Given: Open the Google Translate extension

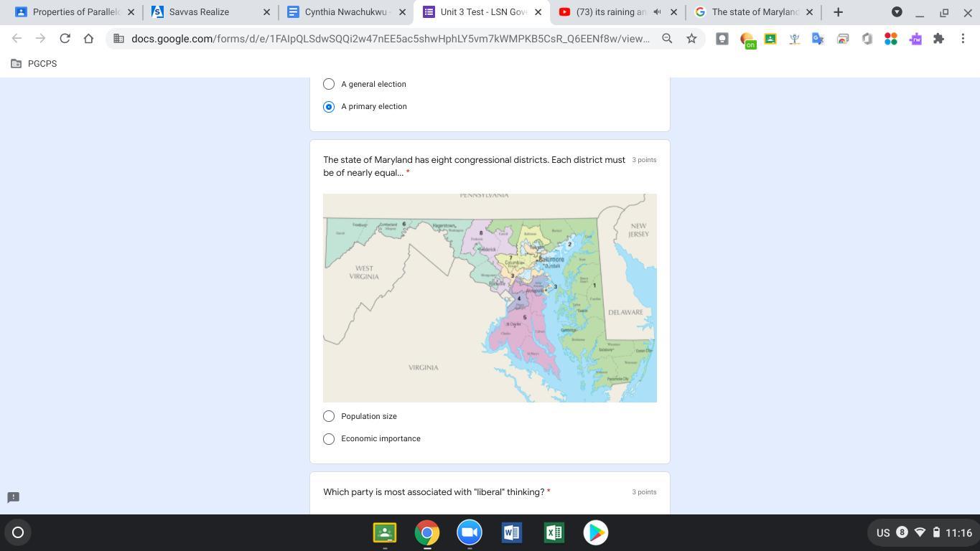Looking at the screenshot, I should [818, 39].
